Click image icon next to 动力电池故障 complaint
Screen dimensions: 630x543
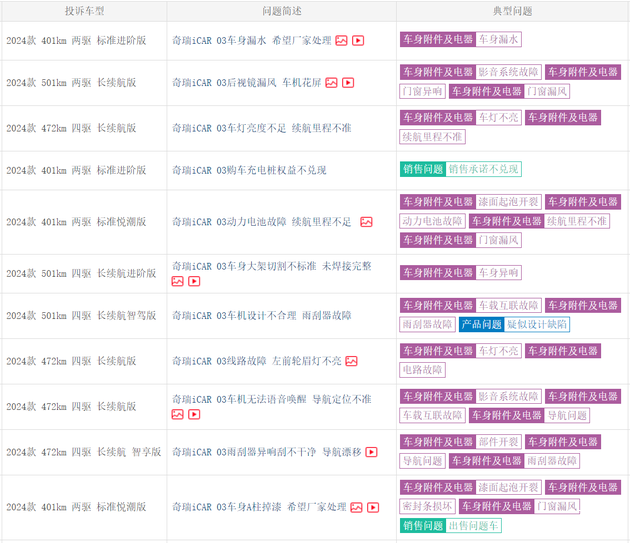pyautogui.click(x=366, y=222)
